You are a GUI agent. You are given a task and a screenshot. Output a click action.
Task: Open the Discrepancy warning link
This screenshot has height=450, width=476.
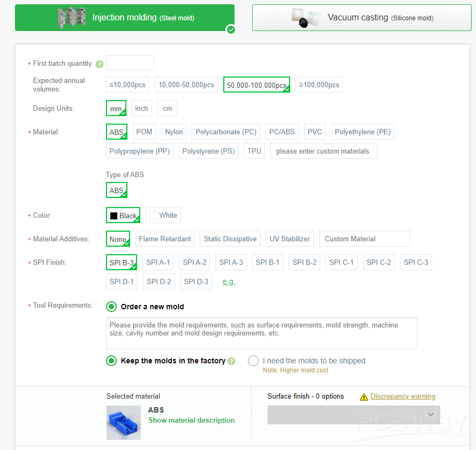[403, 396]
